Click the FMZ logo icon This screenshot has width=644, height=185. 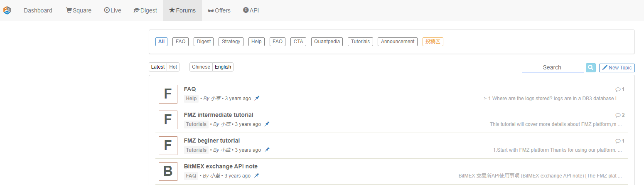(7, 10)
